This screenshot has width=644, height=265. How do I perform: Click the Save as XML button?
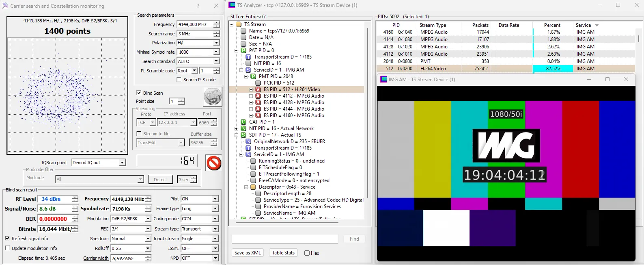[x=248, y=253]
